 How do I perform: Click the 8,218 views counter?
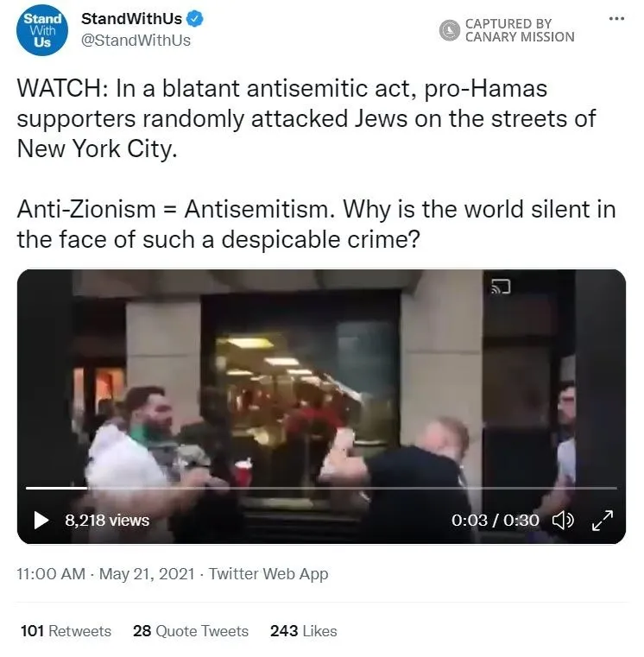point(107,521)
